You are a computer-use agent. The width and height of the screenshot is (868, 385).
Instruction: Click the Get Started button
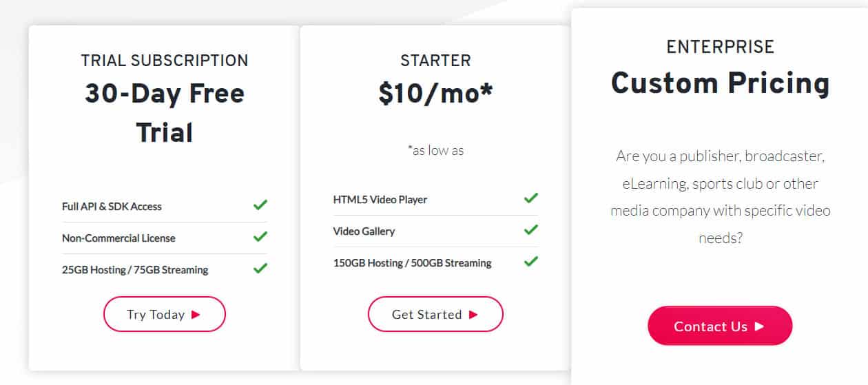point(435,315)
